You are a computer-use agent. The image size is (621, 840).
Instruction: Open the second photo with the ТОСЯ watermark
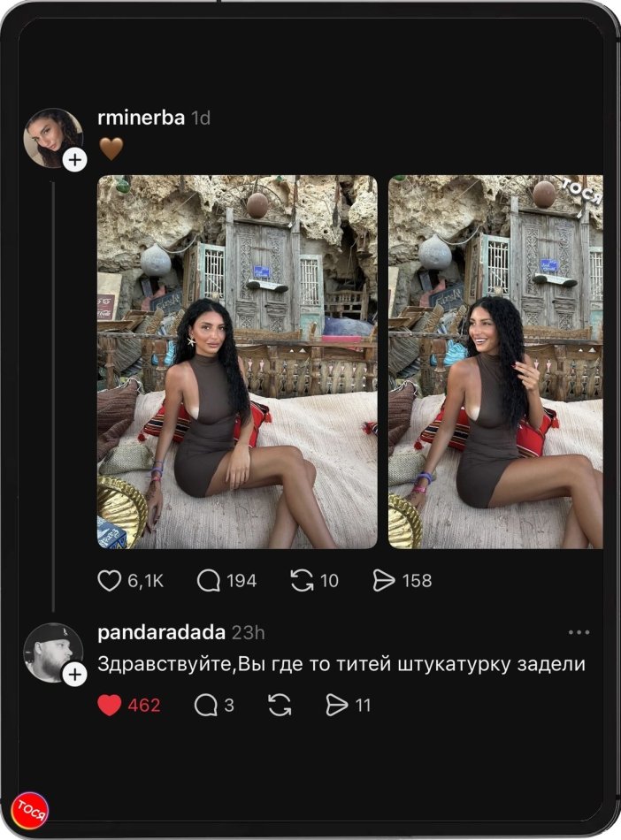click(495, 363)
